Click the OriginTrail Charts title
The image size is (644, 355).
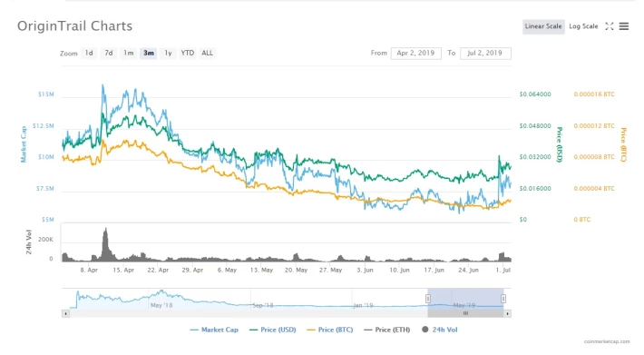74,26
